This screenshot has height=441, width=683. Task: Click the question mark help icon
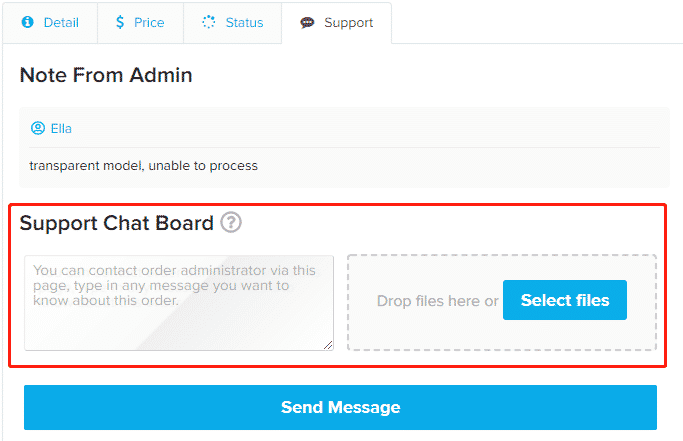click(231, 222)
